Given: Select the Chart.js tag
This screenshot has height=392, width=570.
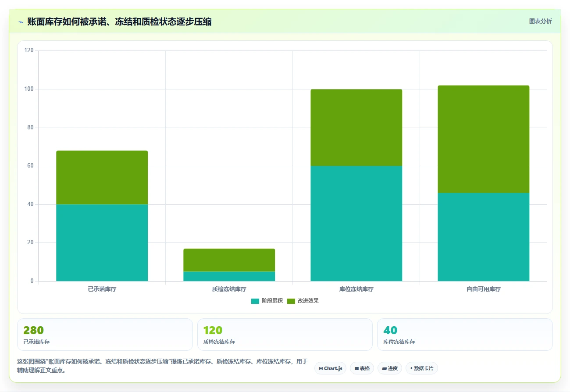Looking at the screenshot, I should 330,368.
